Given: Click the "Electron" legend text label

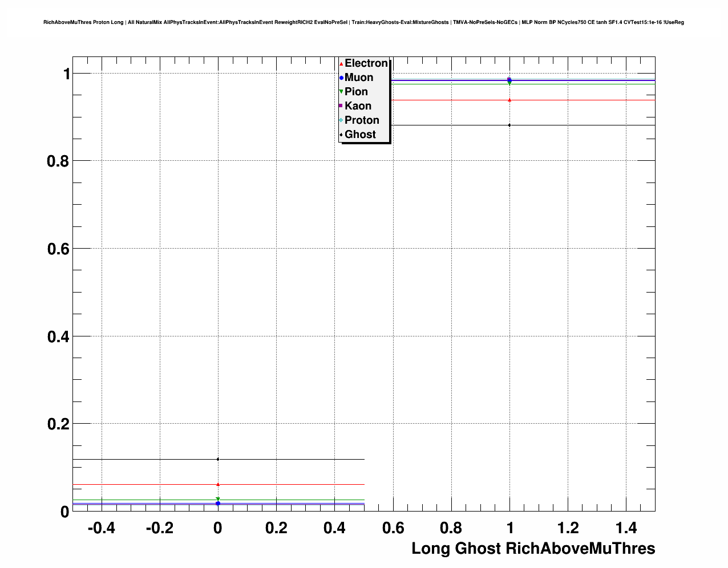Looking at the screenshot, I should point(366,63).
